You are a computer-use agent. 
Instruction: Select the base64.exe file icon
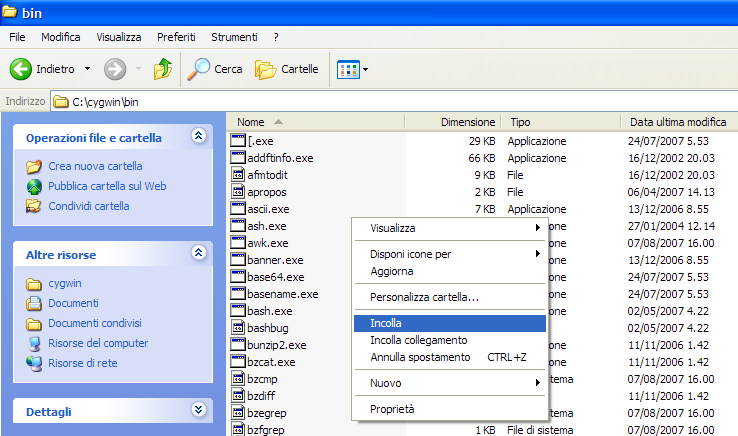pyautogui.click(x=238, y=276)
